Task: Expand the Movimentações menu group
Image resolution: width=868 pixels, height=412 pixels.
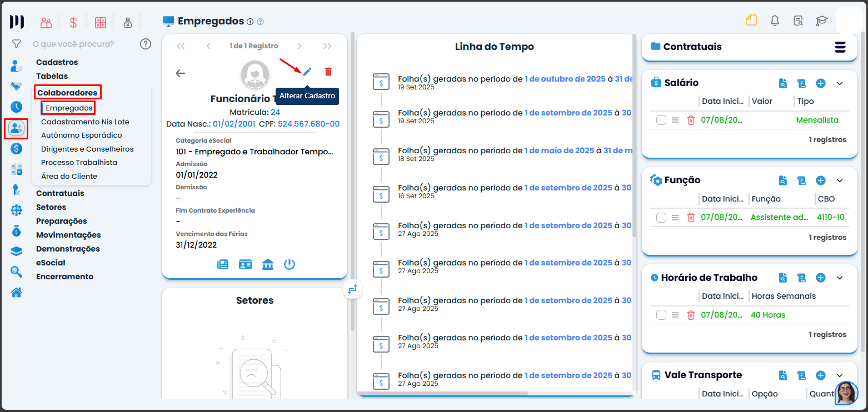Action: [68, 235]
